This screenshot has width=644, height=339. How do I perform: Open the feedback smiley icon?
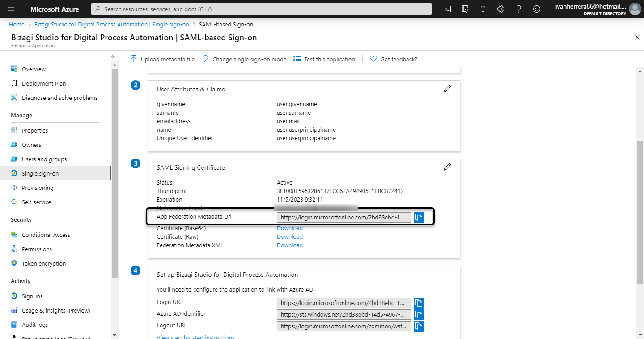(537, 9)
